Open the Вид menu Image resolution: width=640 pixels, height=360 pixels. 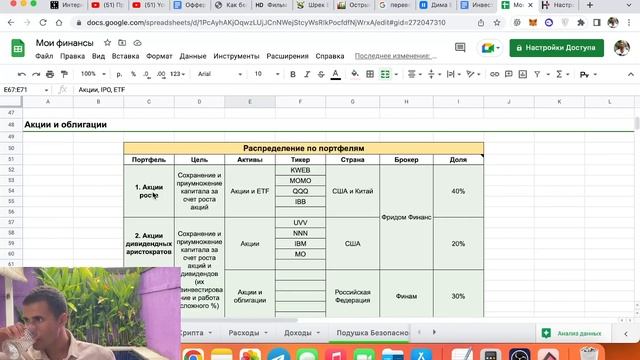[x=98, y=56]
